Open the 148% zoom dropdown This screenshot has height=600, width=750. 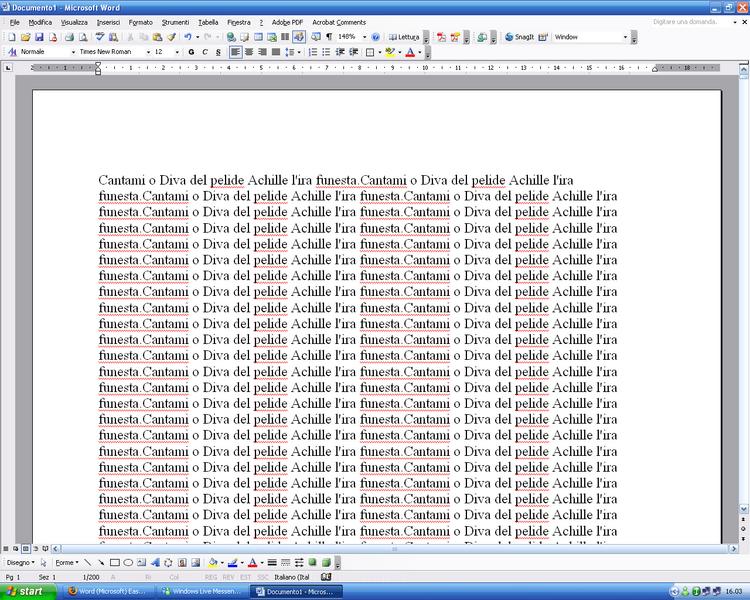pos(364,37)
